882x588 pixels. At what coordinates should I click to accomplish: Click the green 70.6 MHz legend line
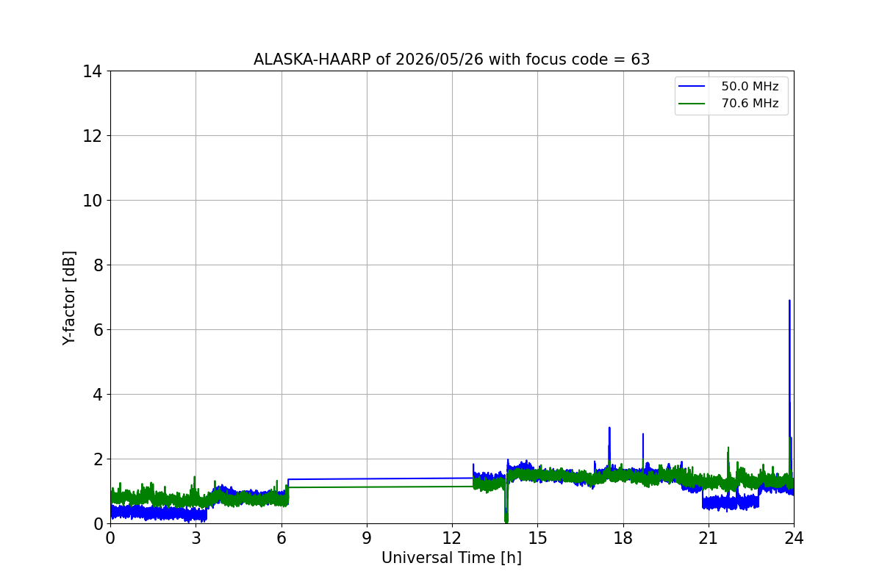coord(692,104)
